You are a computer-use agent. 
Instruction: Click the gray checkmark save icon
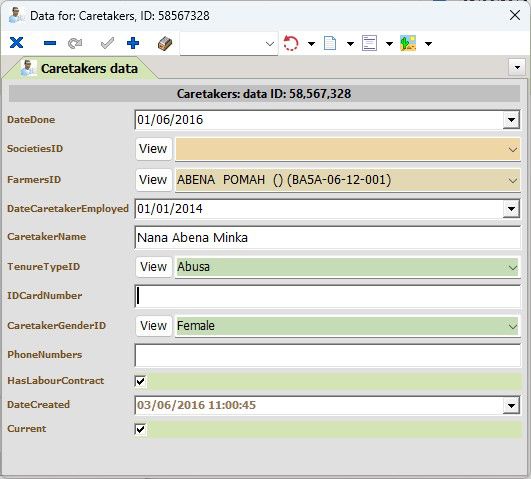click(x=107, y=43)
